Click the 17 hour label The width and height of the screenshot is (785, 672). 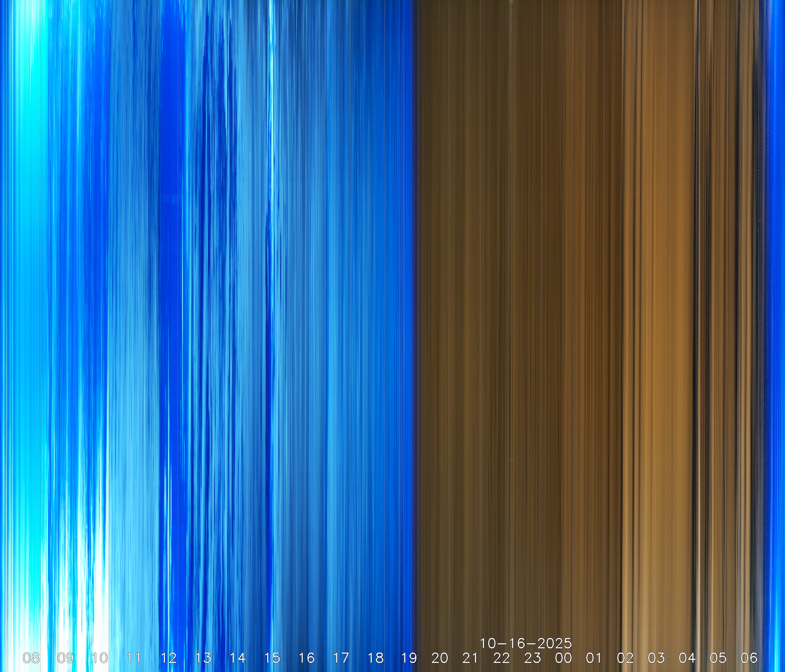pos(341,658)
